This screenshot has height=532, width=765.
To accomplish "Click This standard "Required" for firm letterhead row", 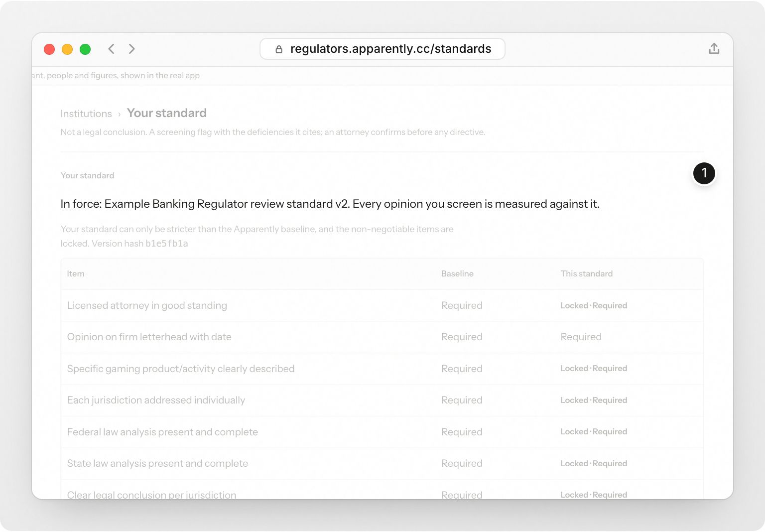I will [x=581, y=337].
